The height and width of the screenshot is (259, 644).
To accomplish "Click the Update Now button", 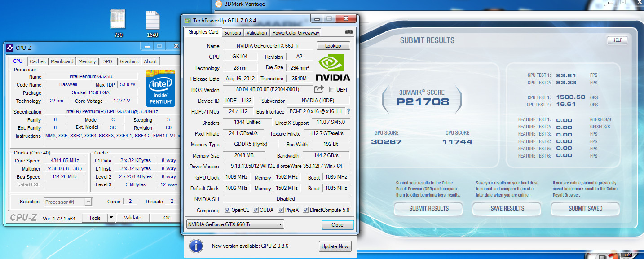I will [x=335, y=246].
